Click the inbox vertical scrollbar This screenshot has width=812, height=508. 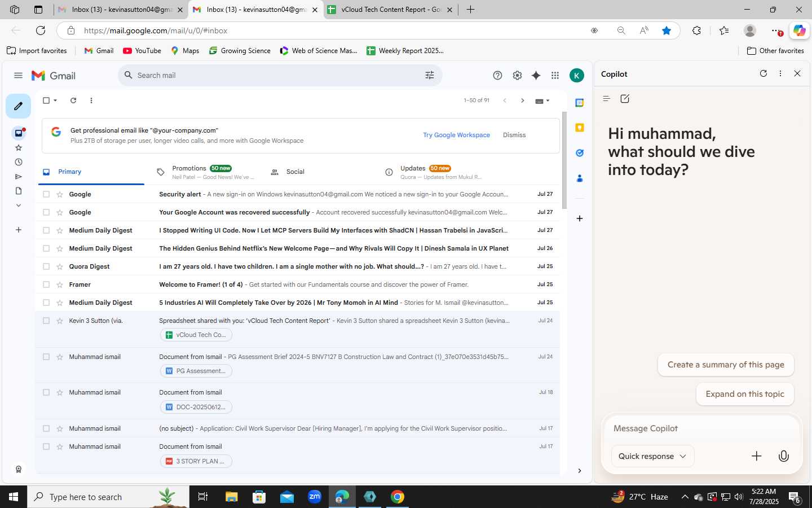point(564,161)
